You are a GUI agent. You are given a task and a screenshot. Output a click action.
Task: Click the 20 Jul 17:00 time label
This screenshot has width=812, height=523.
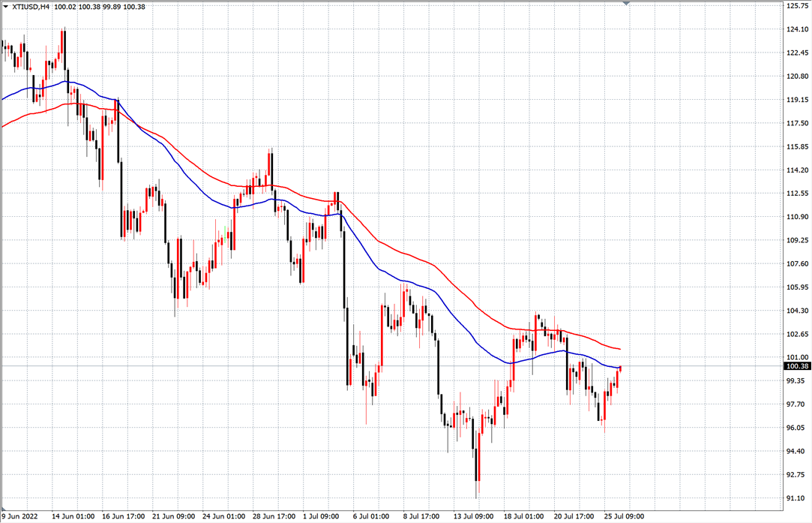(x=576, y=516)
